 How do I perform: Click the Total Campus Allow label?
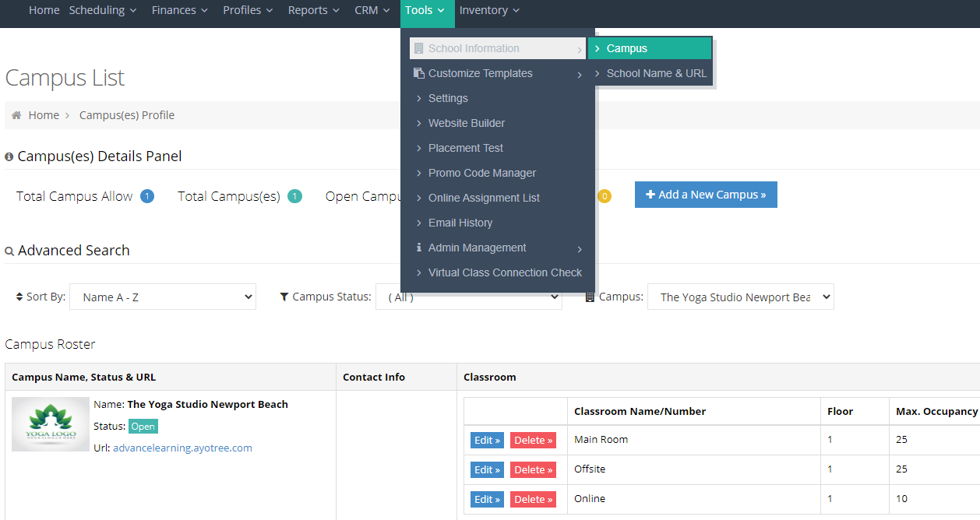coord(74,196)
